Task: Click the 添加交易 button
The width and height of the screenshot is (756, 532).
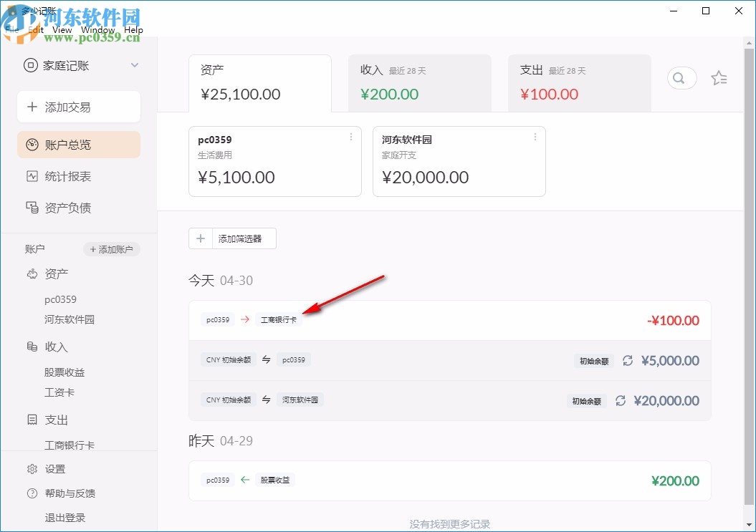Action: [79, 107]
